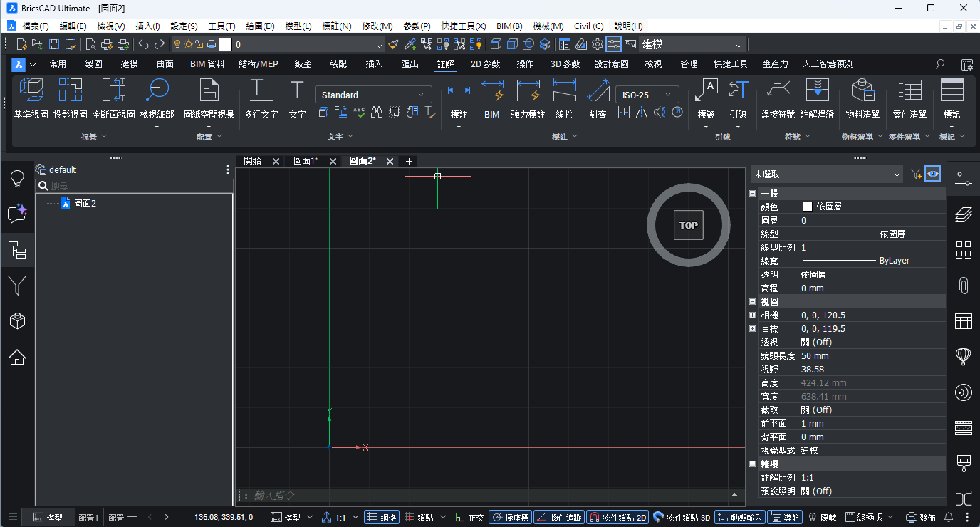
Task: Select the 對齊 aligned dimension tool
Action: pos(598,98)
